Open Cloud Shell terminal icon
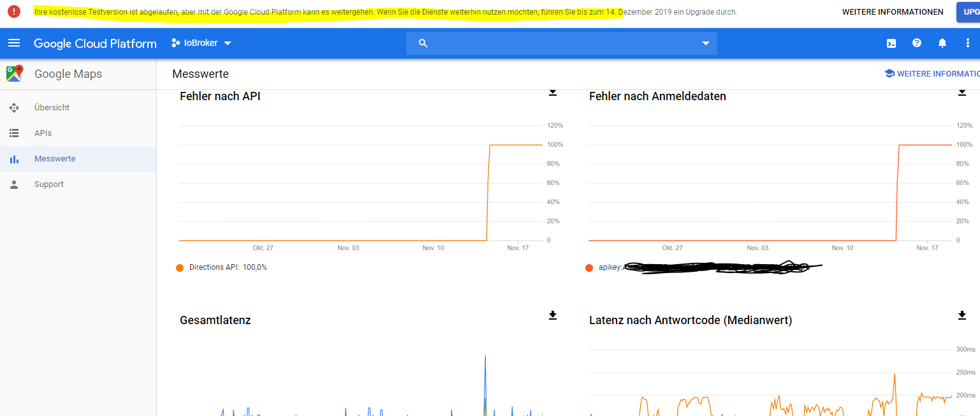This screenshot has height=416, width=980. [891, 43]
